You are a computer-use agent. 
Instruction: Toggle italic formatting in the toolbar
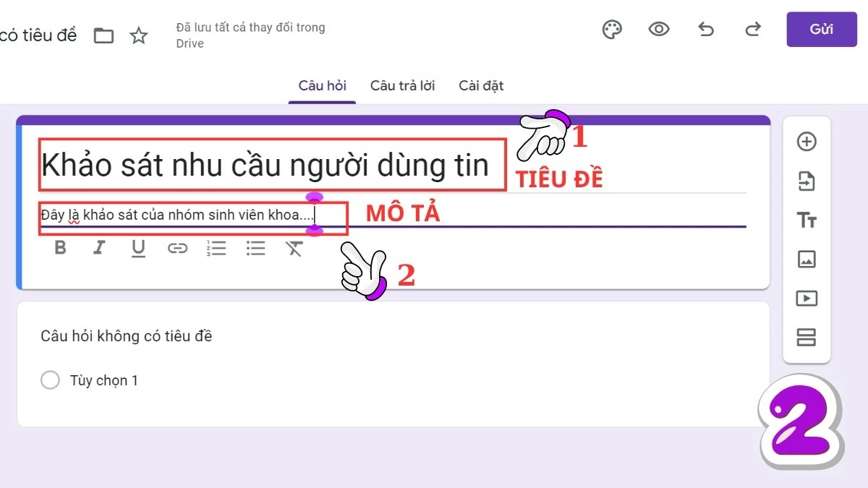tap(99, 248)
